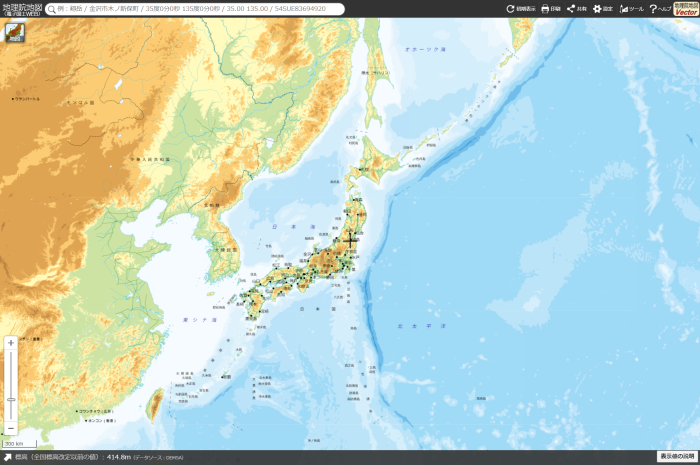Open the ヘルプ help menu
This screenshot has width=700, height=465.
click(x=660, y=9)
